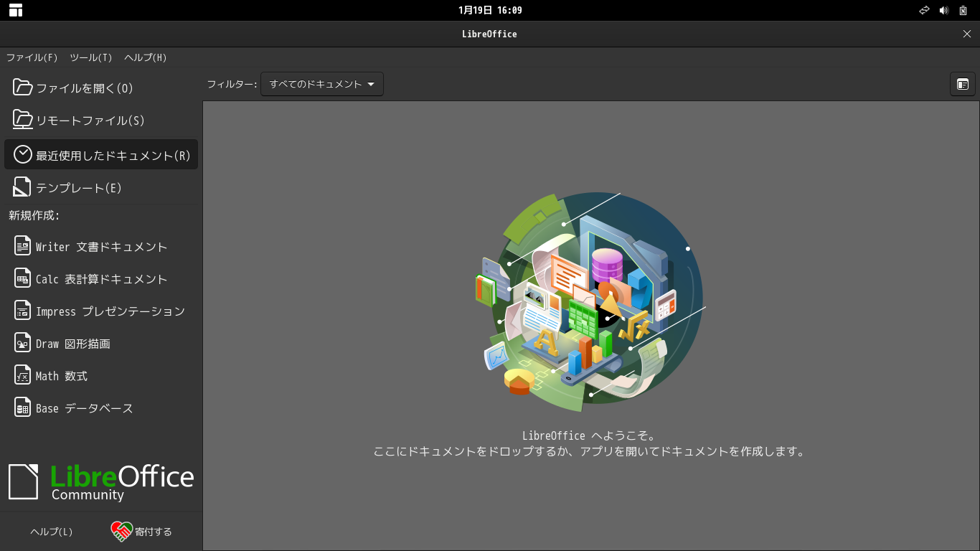Open the ヘルプ(H) menu in menu bar
The image size is (980, 551).
(x=146, y=57)
